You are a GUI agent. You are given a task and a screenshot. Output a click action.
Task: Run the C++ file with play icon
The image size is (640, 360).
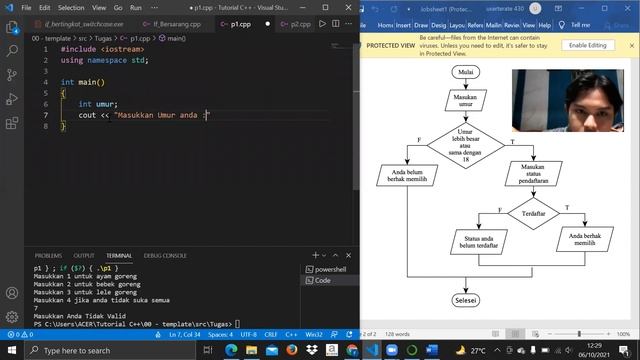tap(322, 24)
